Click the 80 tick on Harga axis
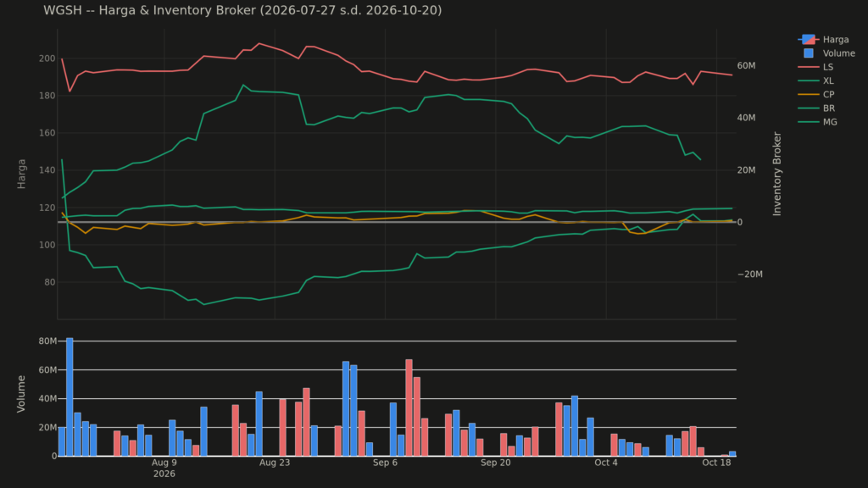This screenshot has height=488, width=868. click(49, 282)
